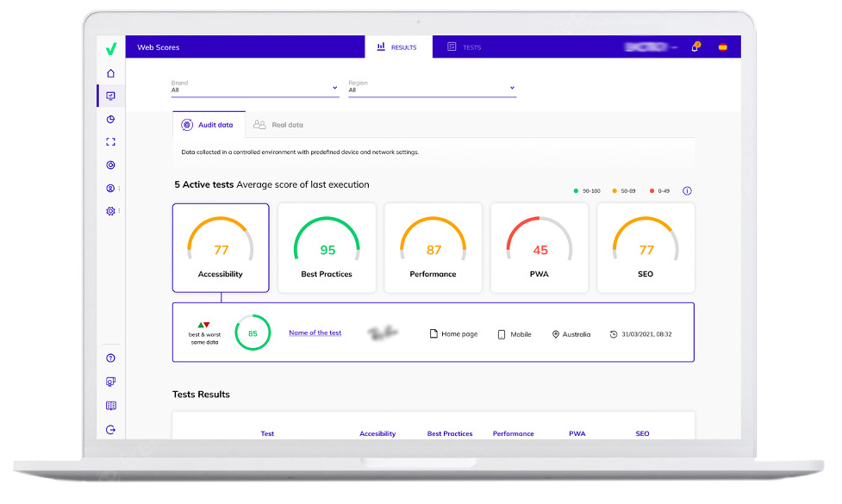Screen dimensions: 842x504
Task: Open the book documentation sidebar icon
Action: click(x=110, y=406)
